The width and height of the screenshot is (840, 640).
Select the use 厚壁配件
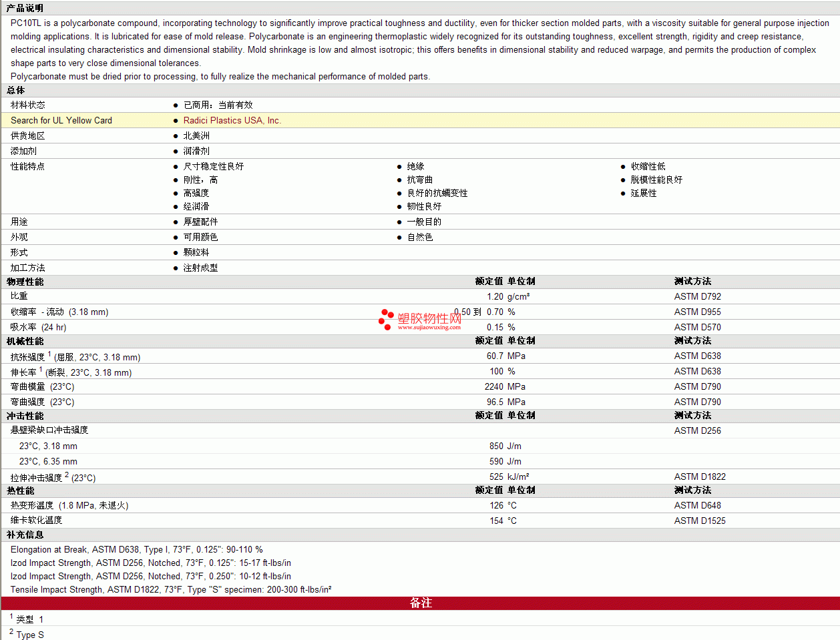click(x=200, y=222)
